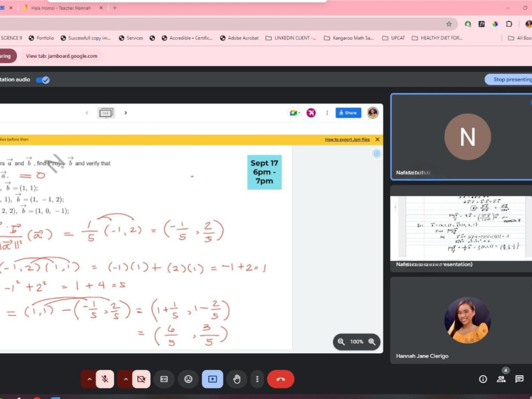Zoom out the Jamboard frame
This screenshot has height=399, width=532.
point(341,342)
